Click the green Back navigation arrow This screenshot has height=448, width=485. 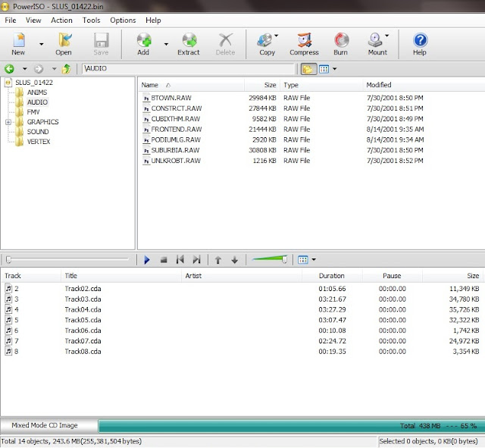[x=9, y=69]
